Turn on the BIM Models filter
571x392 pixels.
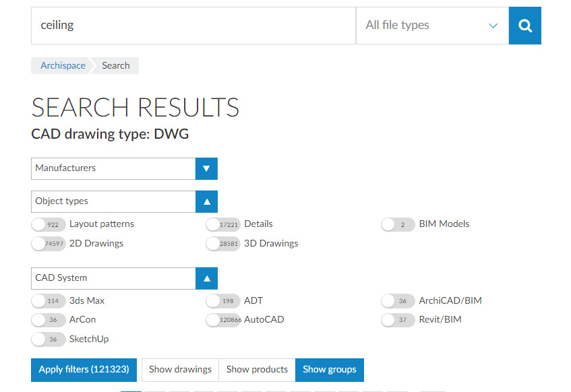[398, 224]
